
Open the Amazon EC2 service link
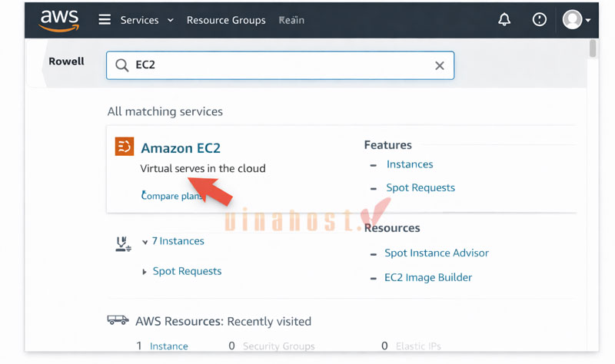[x=181, y=148]
